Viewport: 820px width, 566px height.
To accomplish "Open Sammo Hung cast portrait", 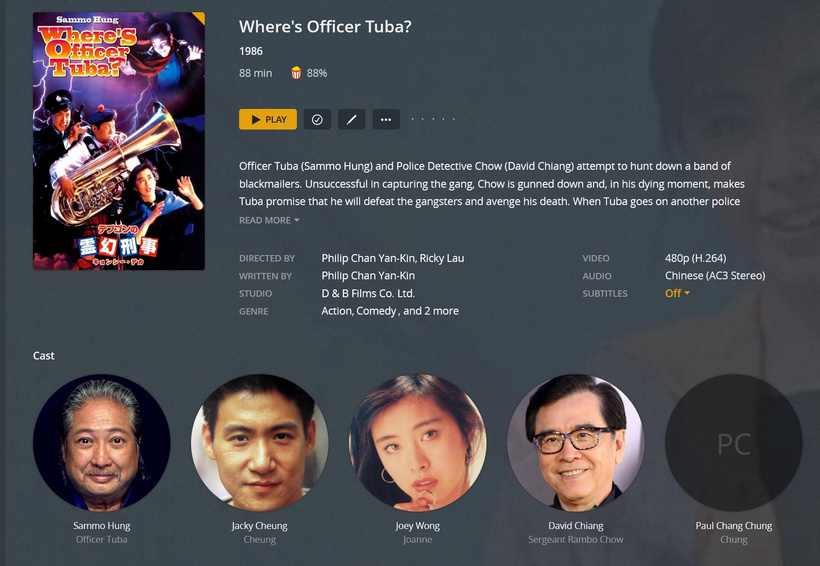I will (x=101, y=443).
